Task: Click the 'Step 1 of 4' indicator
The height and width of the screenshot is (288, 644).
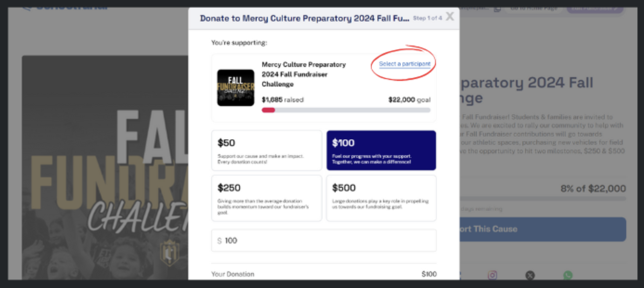Action: click(427, 18)
